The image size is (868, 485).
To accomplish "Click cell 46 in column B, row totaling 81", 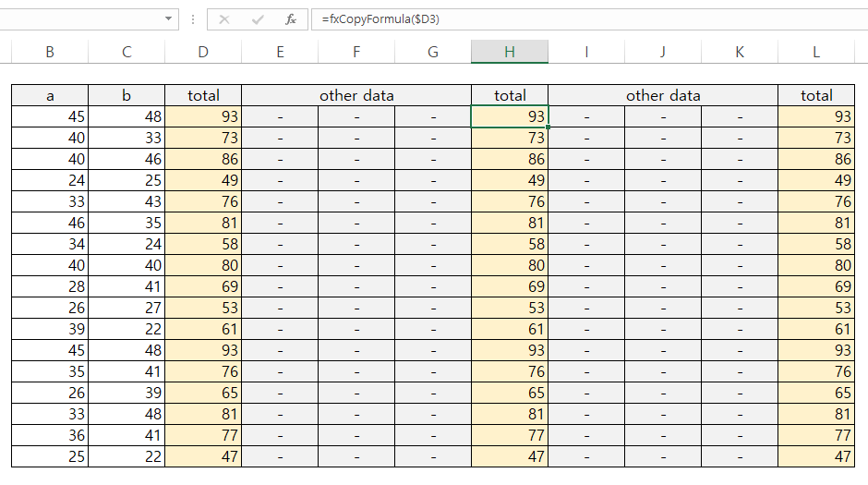I will tap(50, 224).
